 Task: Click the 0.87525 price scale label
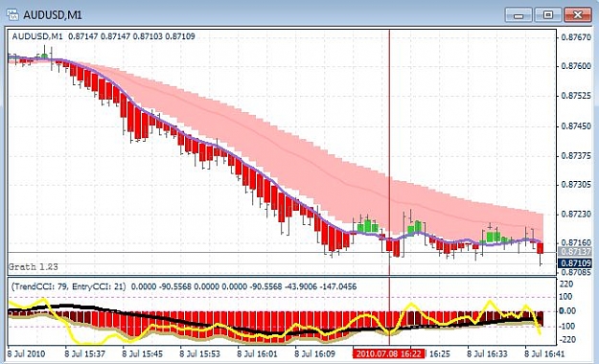[576, 96]
